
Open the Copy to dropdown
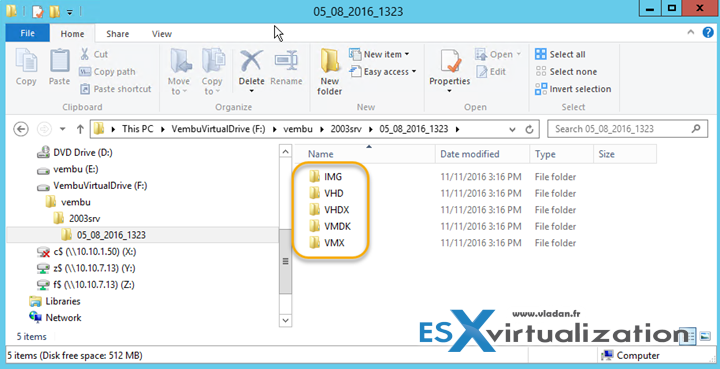[212, 71]
